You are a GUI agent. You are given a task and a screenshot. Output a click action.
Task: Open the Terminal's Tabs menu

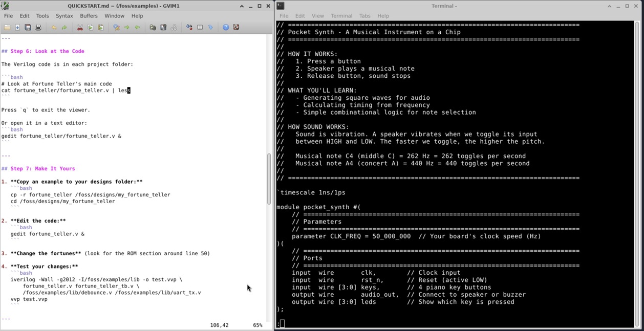pyautogui.click(x=364, y=16)
